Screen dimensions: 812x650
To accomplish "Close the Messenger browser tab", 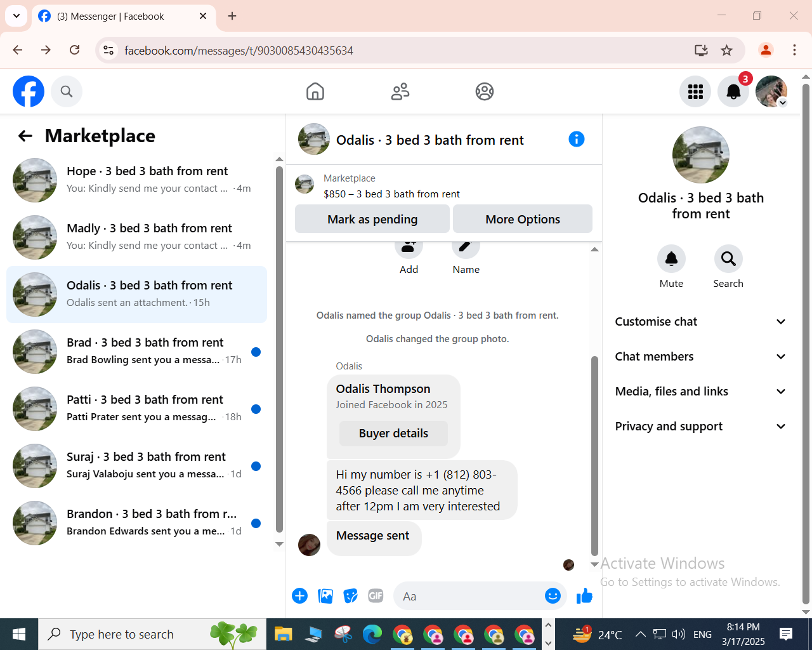I will pyautogui.click(x=203, y=16).
